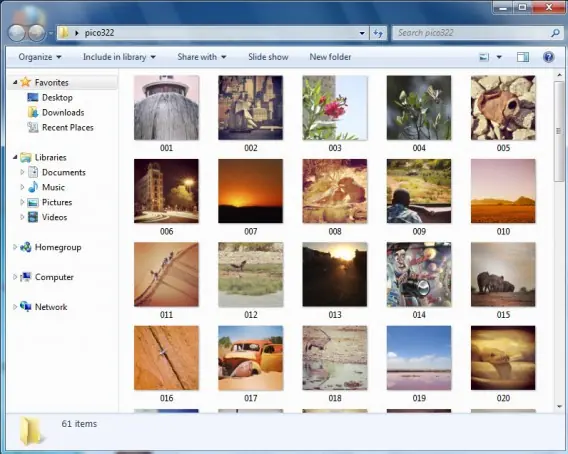Collapse the Libraries tree section

coord(15,157)
